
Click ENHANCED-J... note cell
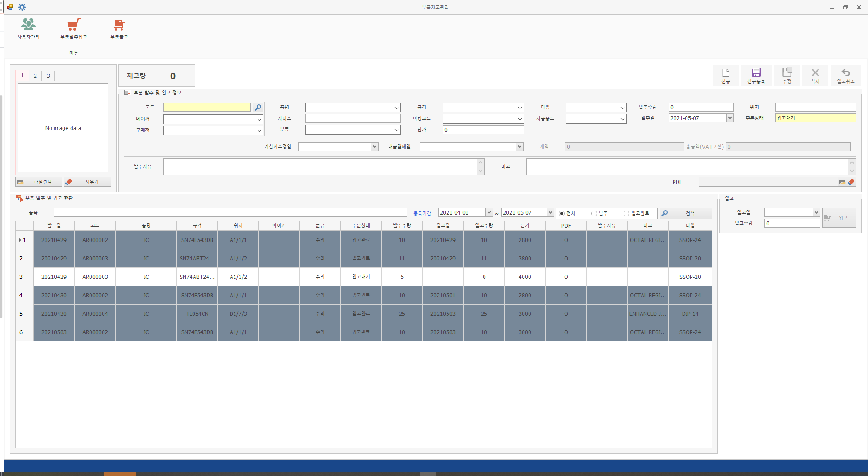(x=648, y=314)
